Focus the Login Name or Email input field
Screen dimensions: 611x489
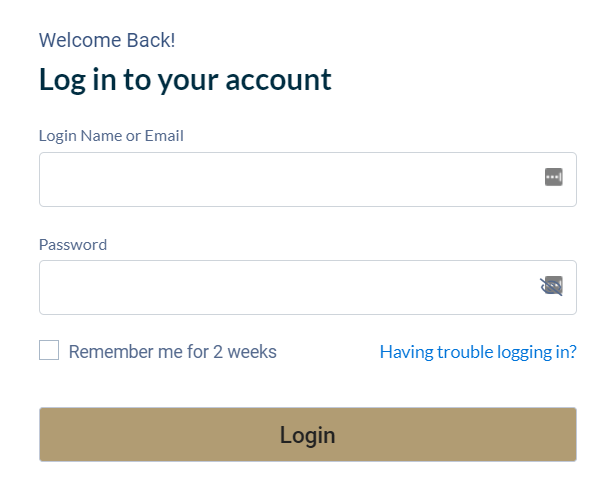pyautogui.click(x=308, y=179)
